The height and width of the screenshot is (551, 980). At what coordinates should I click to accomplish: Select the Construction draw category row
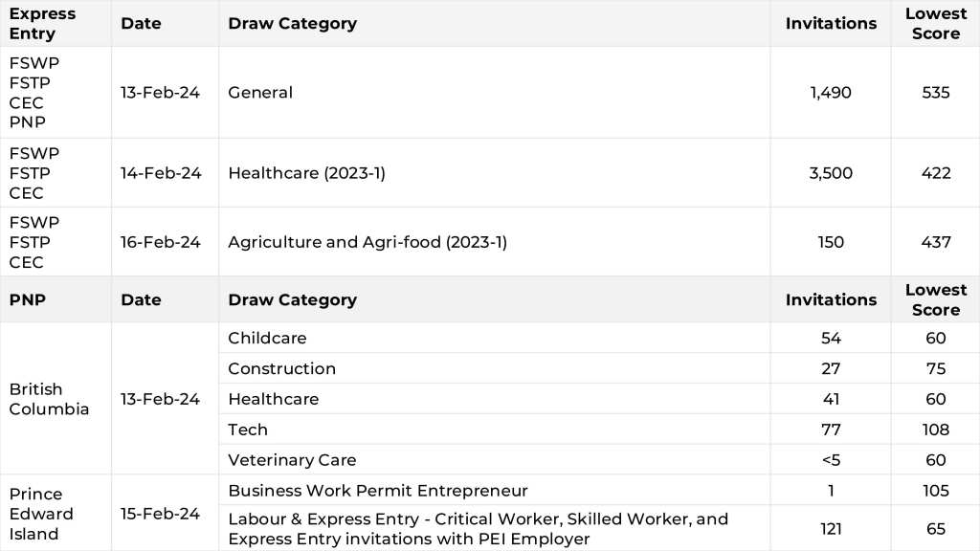coord(281,368)
